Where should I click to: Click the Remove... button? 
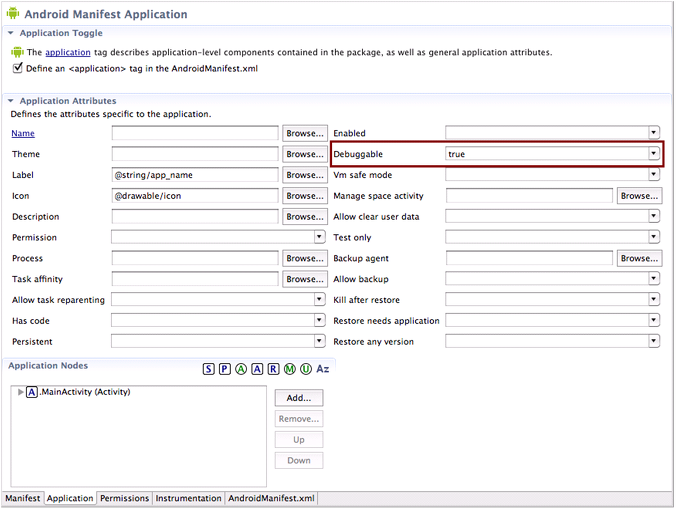click(299, 419)
